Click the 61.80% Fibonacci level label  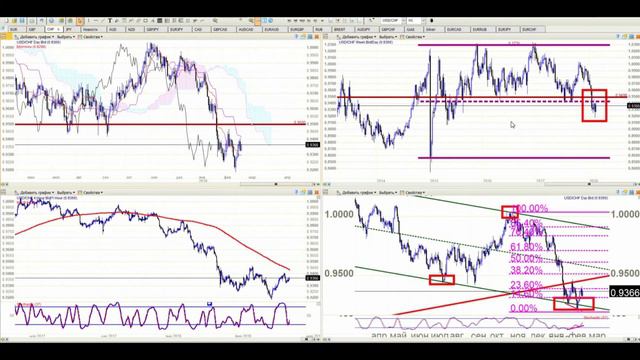pyautogui.click(x=527, y=247)
